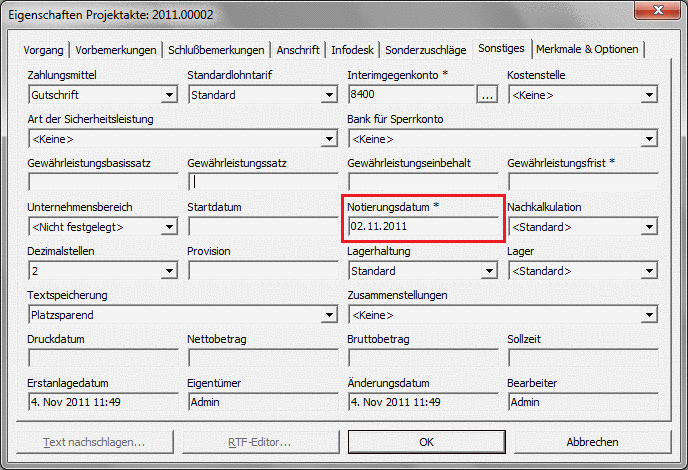Select the Sonstiges tab
688x470 pixels.
(502, 48)
